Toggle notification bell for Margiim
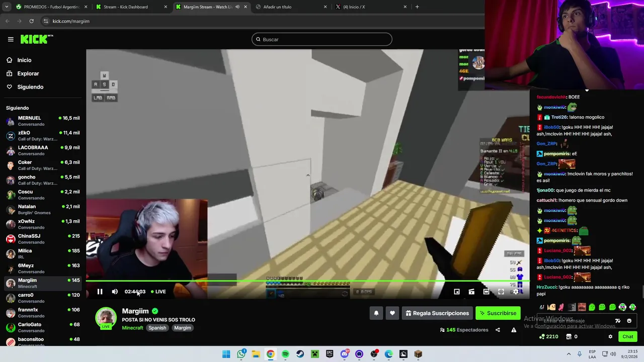Viewport: 644px width, 362px height. [x=376, y=313]
